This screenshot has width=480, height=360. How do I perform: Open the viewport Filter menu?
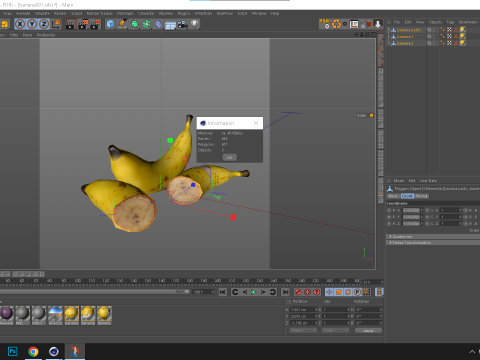pos(14,35)
